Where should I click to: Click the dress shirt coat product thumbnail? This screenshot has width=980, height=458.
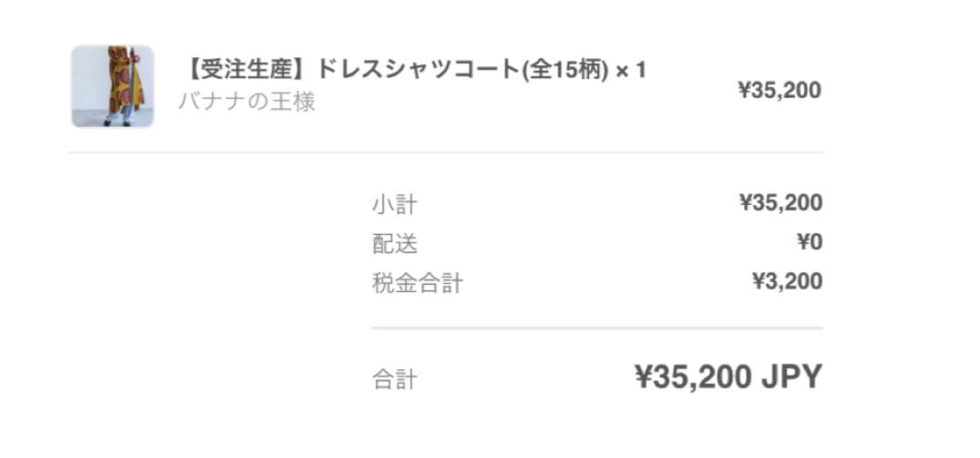pos(113,86)
